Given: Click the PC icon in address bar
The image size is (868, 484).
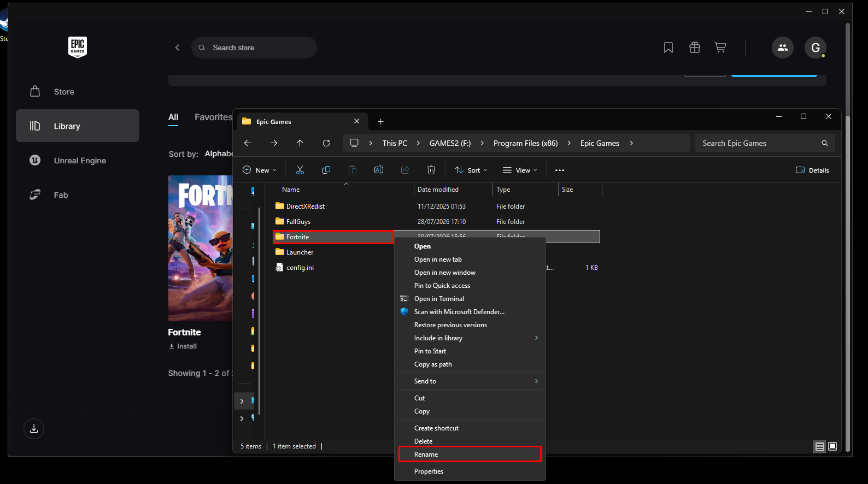Looking at the screenshot, I should (x=354, y=143).
